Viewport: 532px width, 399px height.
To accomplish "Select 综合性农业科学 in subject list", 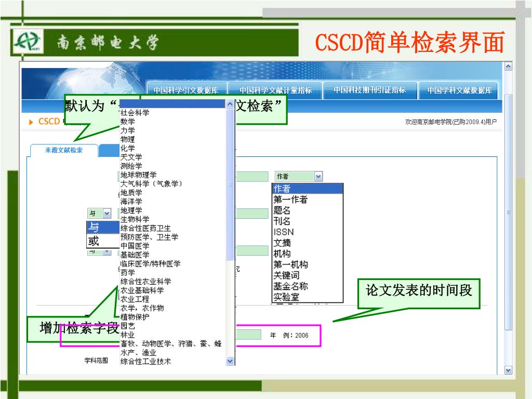I will [x=172, y=282].
